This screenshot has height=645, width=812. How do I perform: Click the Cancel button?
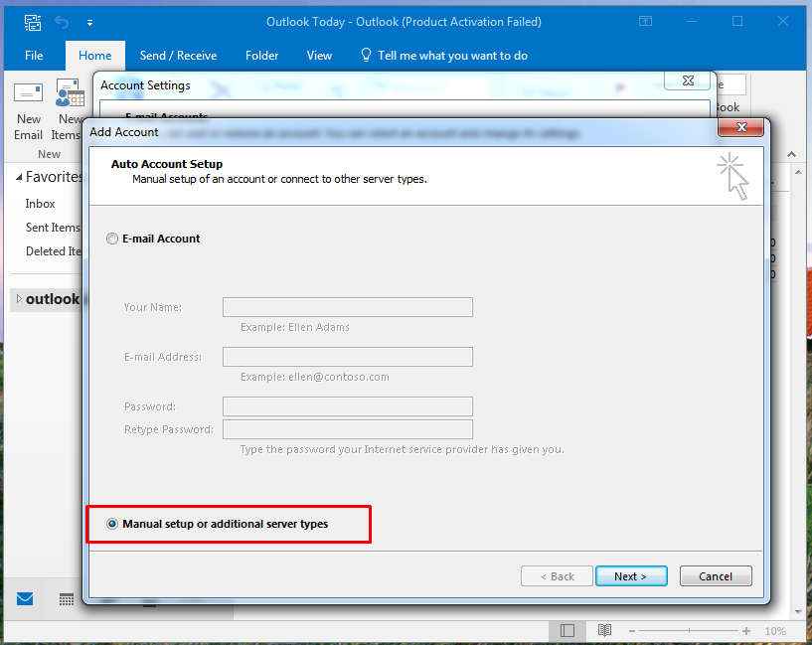click(716, 576)
